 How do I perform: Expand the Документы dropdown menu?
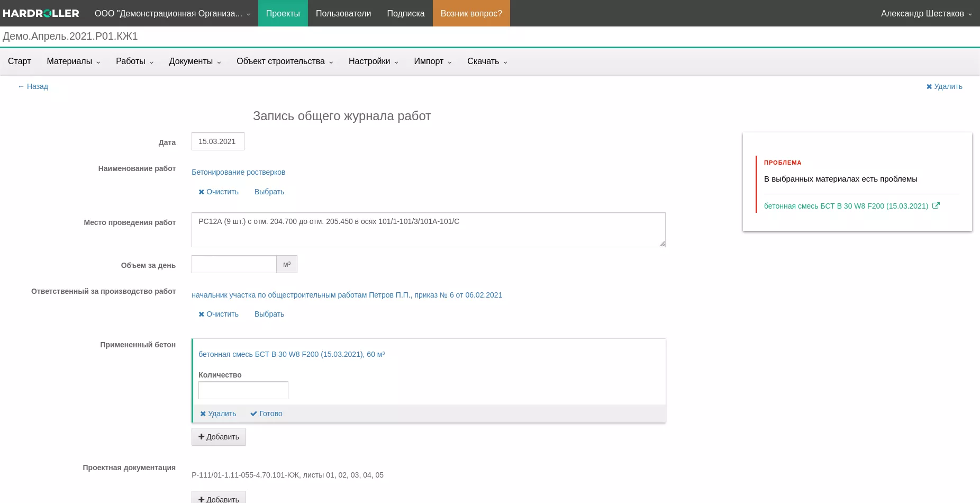pos(195,61)
